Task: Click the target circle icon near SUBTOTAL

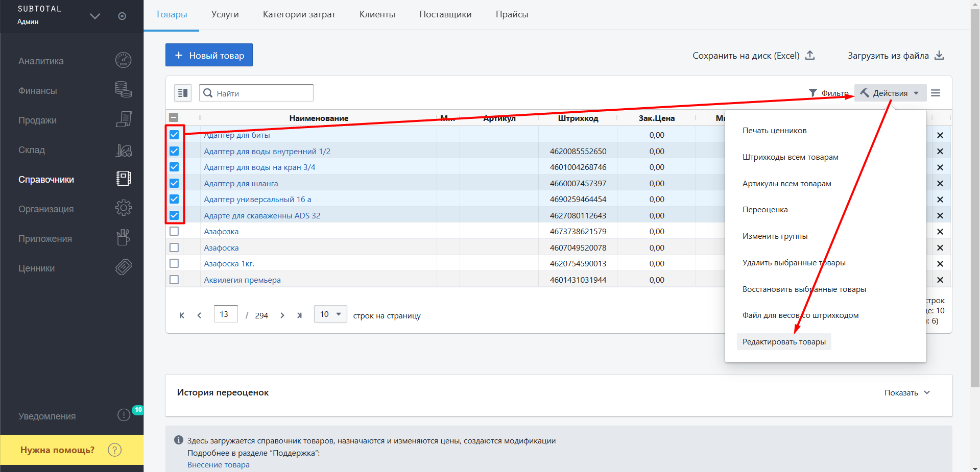Action: 122,16
